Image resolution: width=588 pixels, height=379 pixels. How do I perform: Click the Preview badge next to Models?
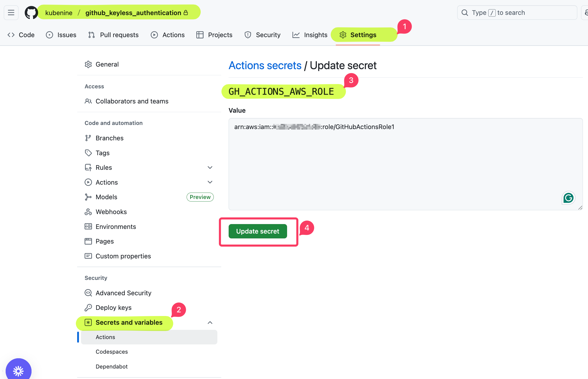click(200, 197)
